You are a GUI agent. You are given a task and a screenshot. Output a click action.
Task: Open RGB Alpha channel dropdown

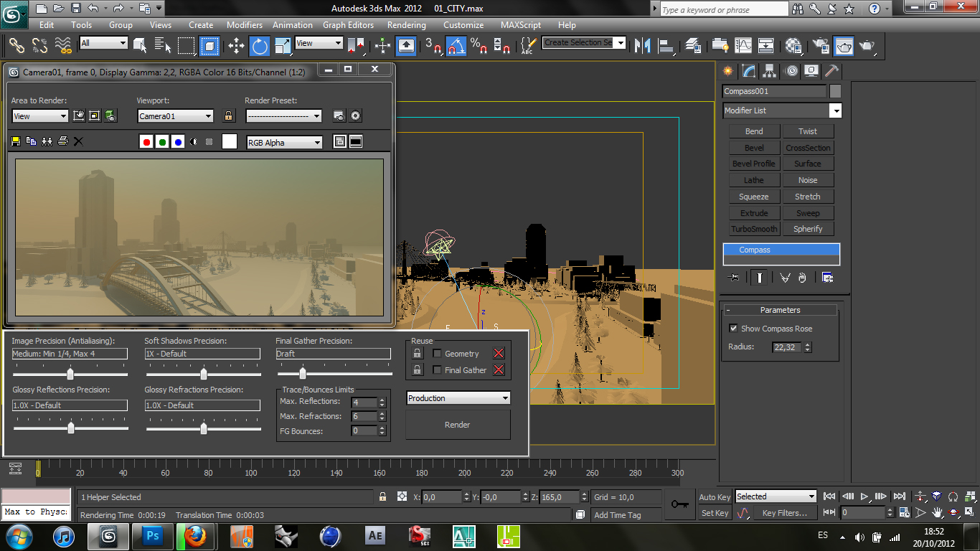coord(284,143)
